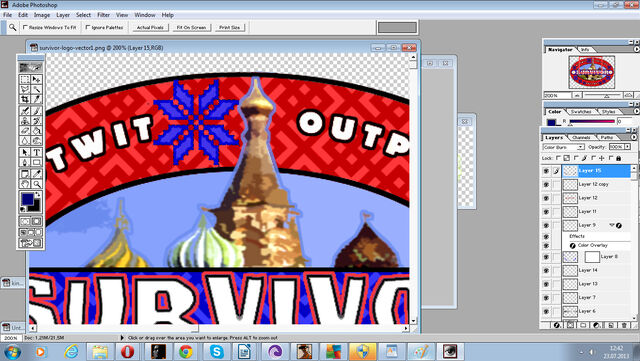This screenshot has width=640, height=361.
Task: Click the Jump to ImageReady button
Action: (31, 243)
